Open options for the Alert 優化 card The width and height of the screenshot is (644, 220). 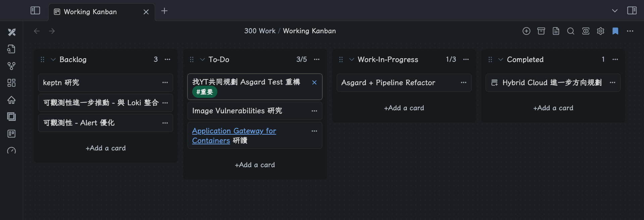(x=165, y=123)
